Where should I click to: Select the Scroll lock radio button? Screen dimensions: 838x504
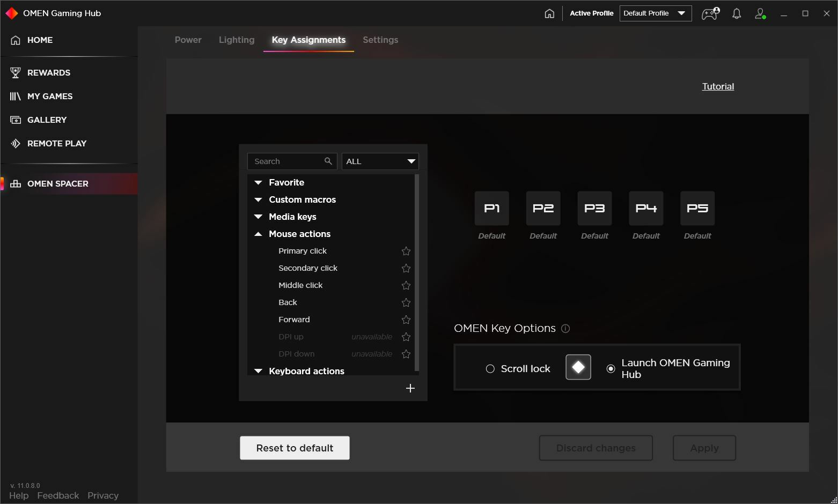pos(490,368)
